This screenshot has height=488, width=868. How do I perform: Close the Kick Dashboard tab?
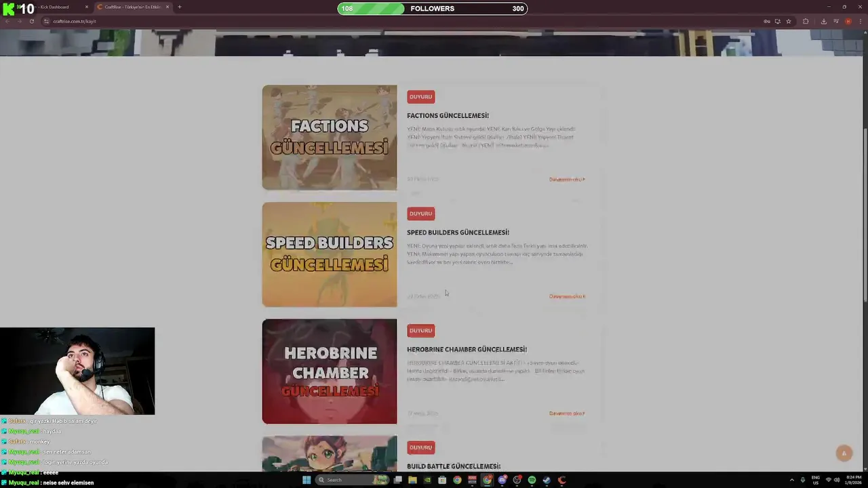point(86,7)
